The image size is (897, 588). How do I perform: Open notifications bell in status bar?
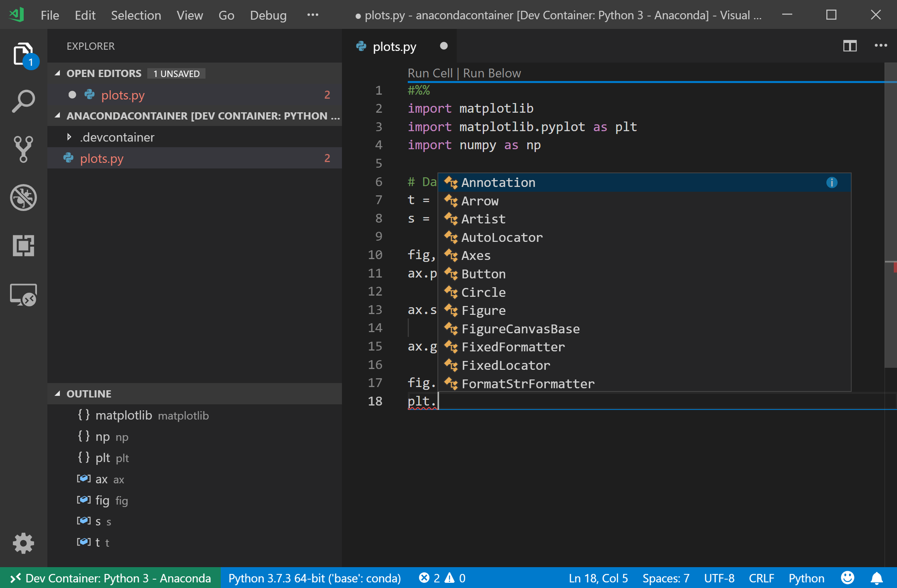pyautogui.click(x=877, y=578)
